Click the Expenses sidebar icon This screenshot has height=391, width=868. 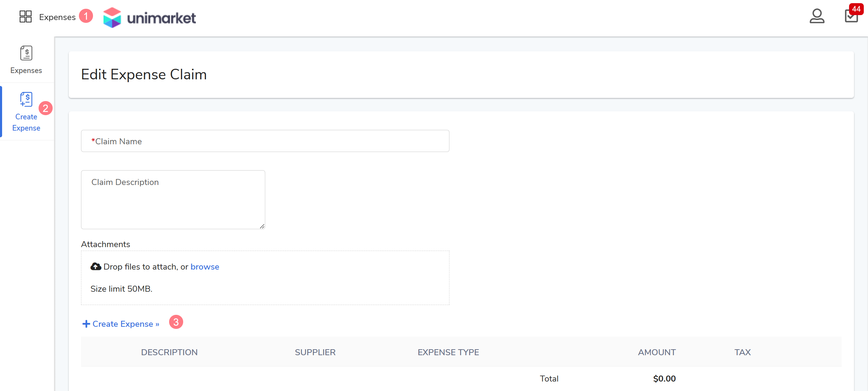26,53
